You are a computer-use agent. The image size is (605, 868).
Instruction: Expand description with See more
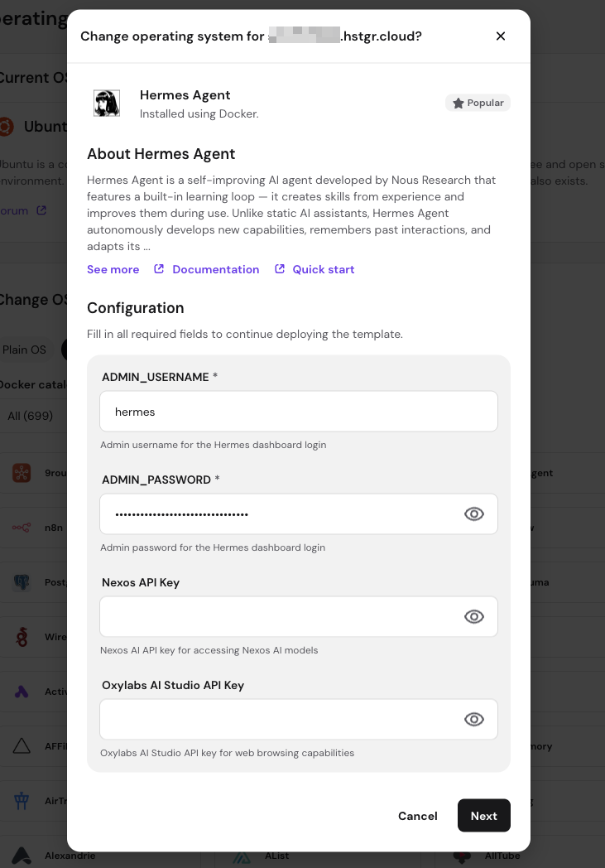pyautogui.click(x=113, y=269)
